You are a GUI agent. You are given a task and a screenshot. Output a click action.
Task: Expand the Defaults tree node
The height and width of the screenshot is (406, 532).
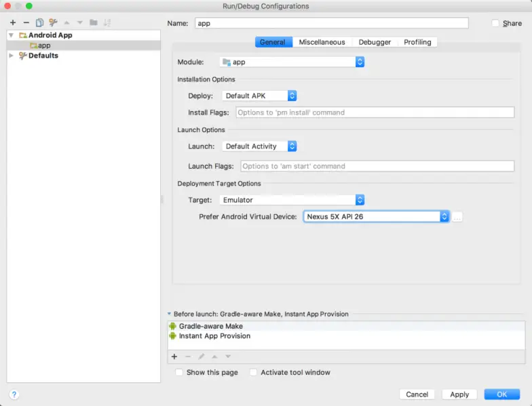click(11, 56)
